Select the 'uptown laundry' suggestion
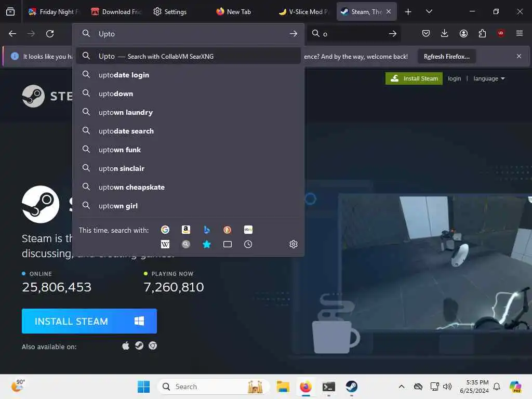This screenshot has height=399, width=532. point(188,112)
